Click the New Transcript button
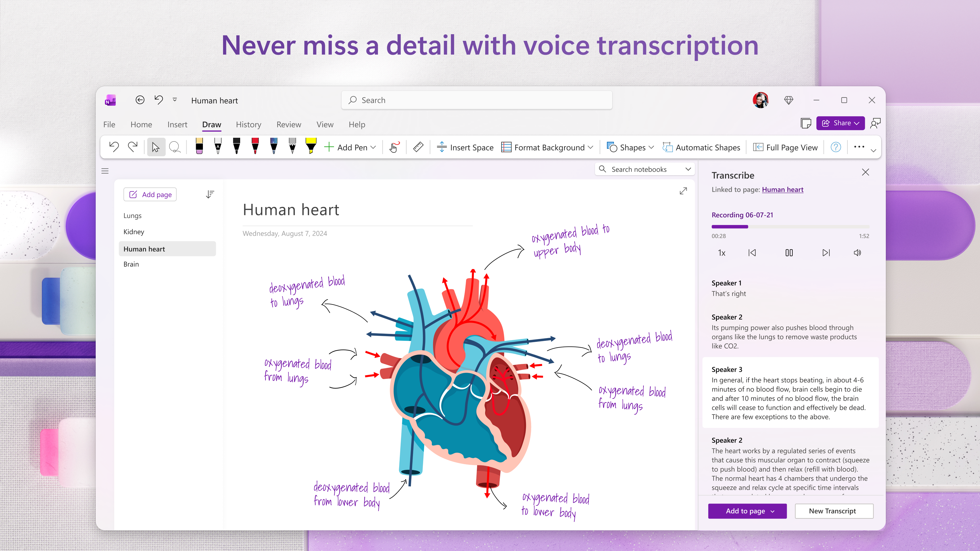The height and width of the screenshot is (551, 980). [834, 511]
